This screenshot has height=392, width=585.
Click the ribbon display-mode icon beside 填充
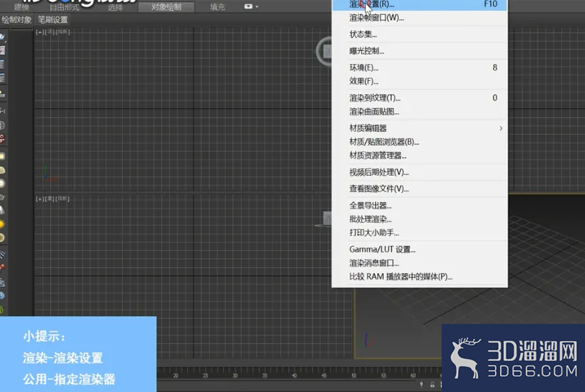tap(248, 6)
